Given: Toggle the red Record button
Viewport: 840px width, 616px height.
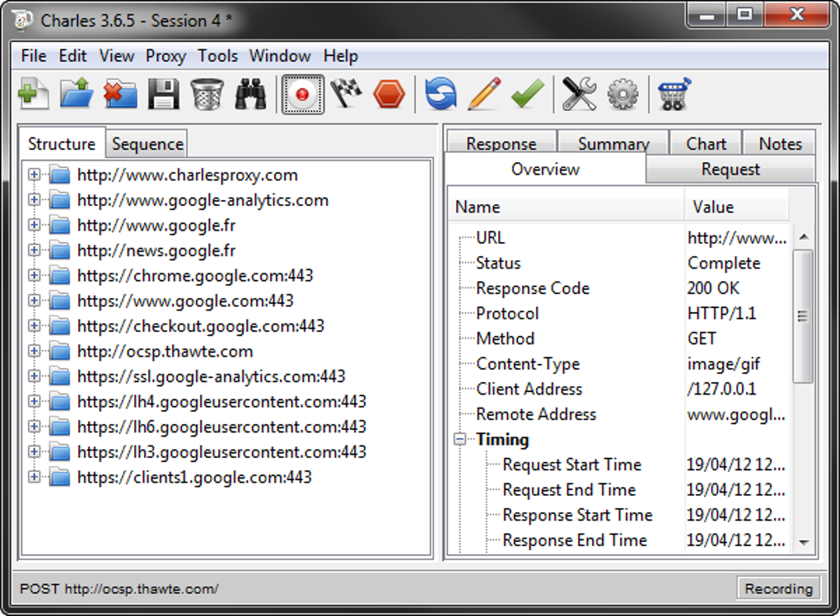Looking at the screenshot, I should [303, 94].
